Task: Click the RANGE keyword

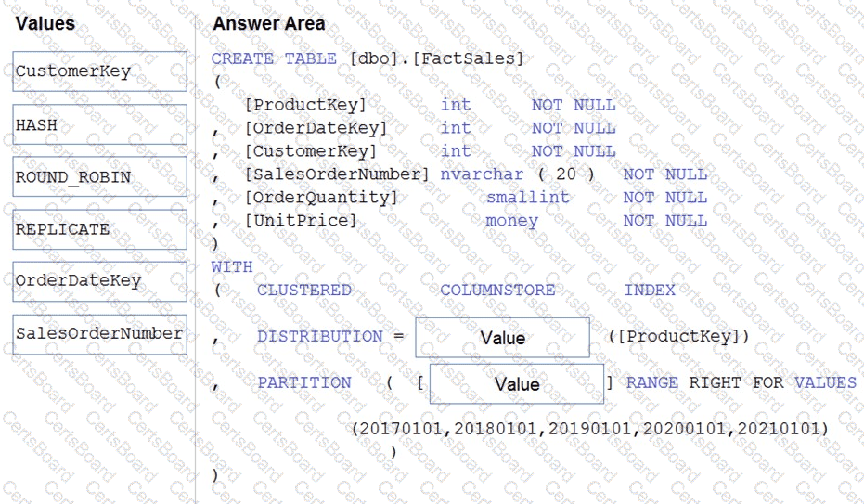Action: click(x=651, y=382)
